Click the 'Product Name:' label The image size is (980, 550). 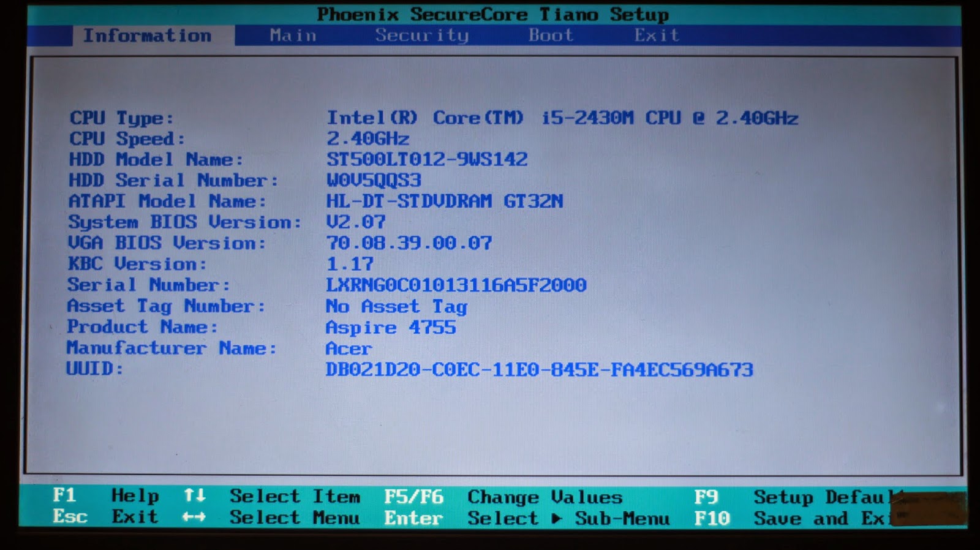[x=143, y=326]
